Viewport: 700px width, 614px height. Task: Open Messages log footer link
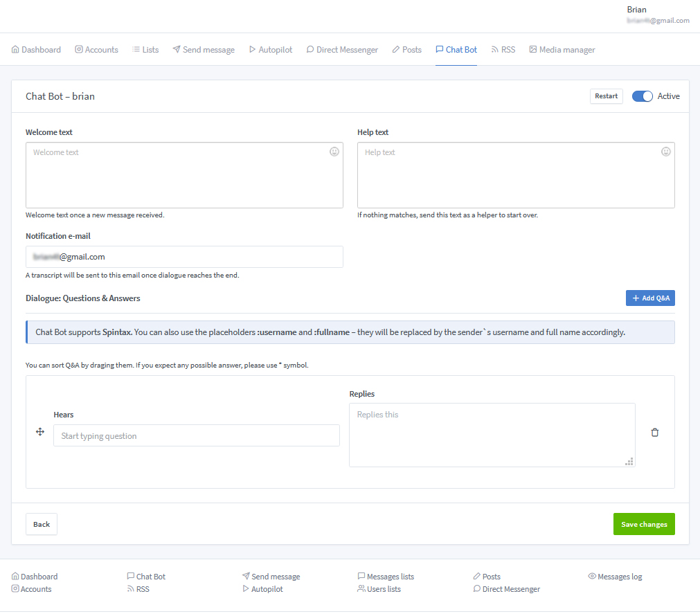point(616,577)
